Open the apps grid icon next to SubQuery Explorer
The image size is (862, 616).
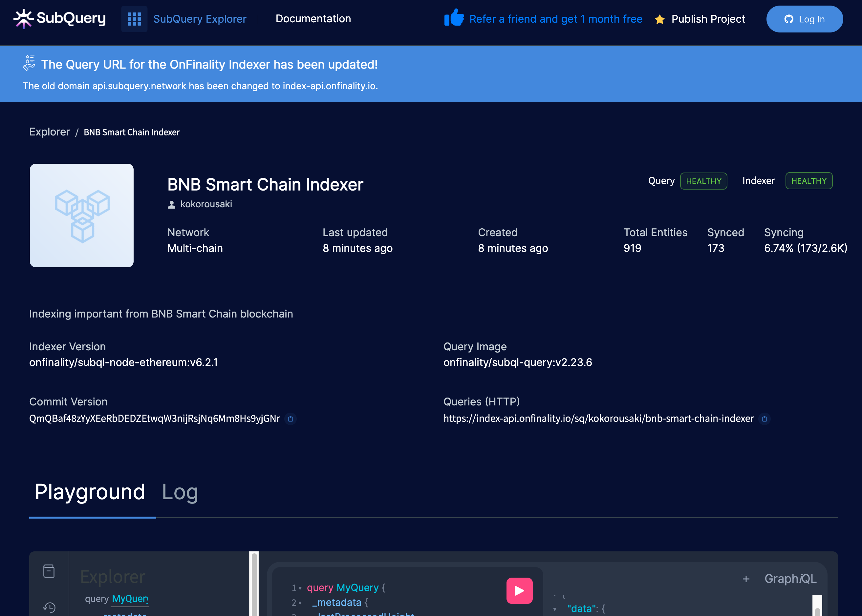pyautogui.click(x=134, y=18)
